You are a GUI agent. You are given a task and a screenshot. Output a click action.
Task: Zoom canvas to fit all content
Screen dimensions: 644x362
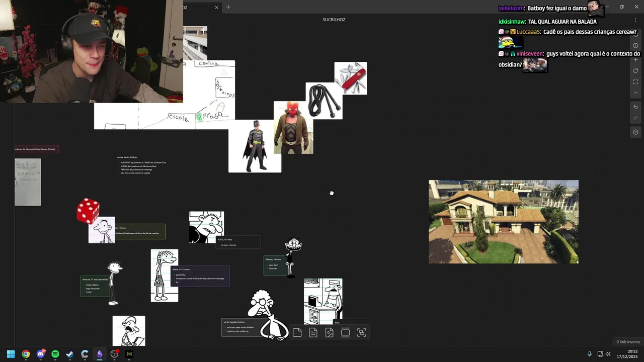tap(635, 82)
